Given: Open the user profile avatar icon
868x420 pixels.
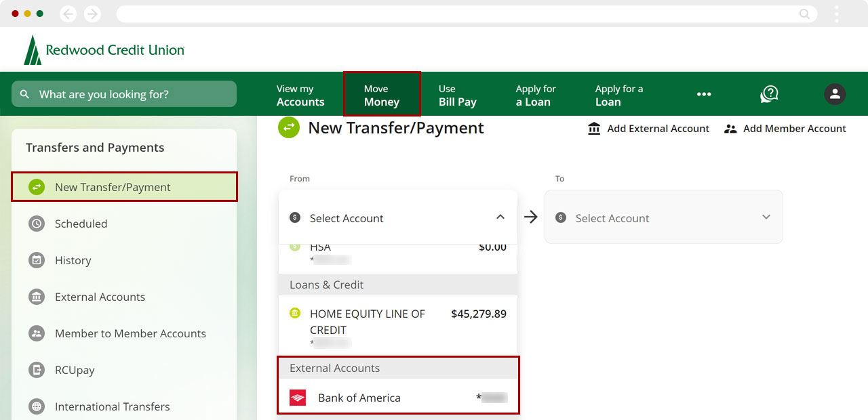Looking at the screenshot, I should pyautogui.click(x=835, y=94).
